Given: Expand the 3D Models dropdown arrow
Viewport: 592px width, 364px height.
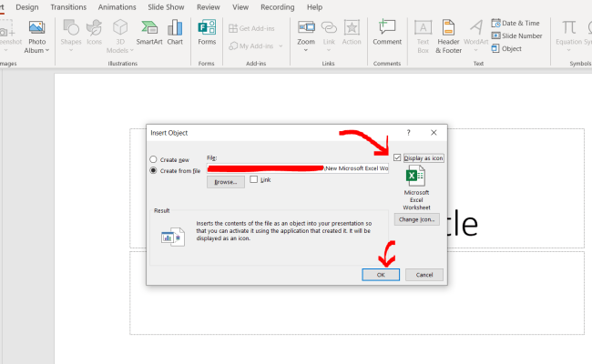Looking at the screenshot, I should pos(132,51).
